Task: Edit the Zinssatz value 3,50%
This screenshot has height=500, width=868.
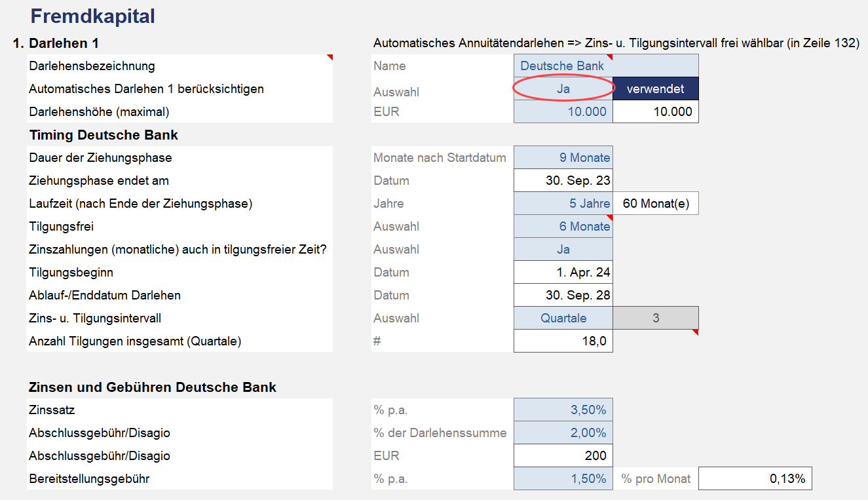Action: point(563,410)
